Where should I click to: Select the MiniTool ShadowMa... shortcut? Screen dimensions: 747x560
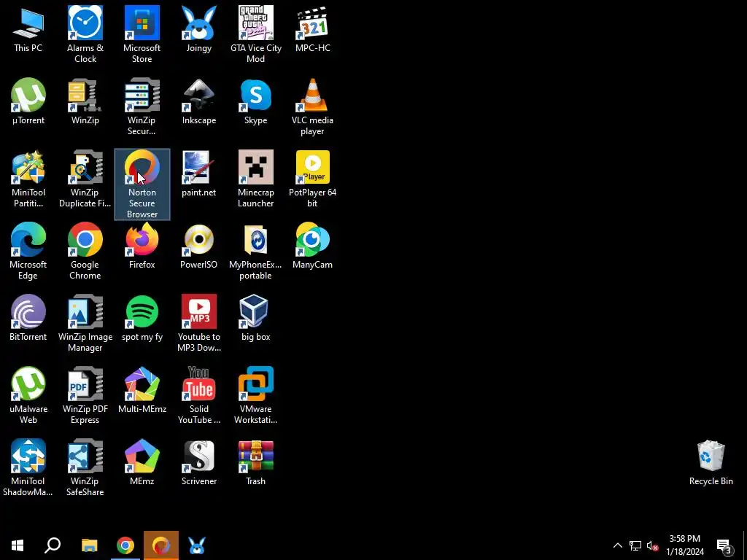28,467
